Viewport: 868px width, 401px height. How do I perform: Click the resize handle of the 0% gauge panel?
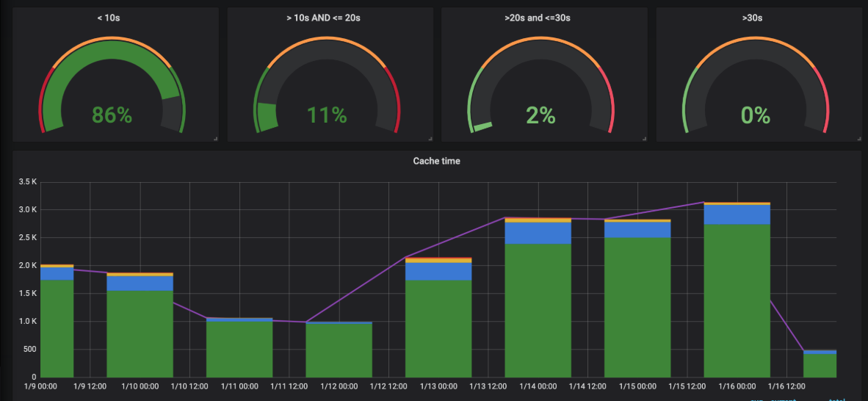pyautogui.click(x=859, y=139)
